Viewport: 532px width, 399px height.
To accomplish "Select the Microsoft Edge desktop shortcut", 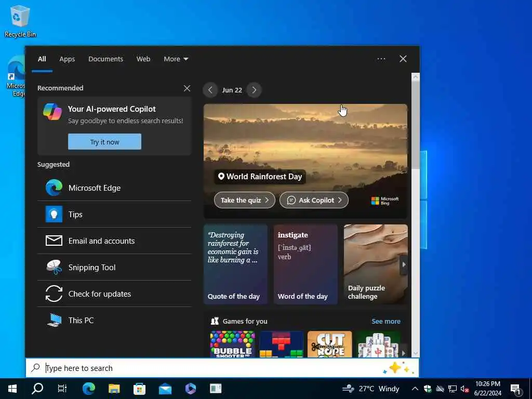I will pos(16,76).
